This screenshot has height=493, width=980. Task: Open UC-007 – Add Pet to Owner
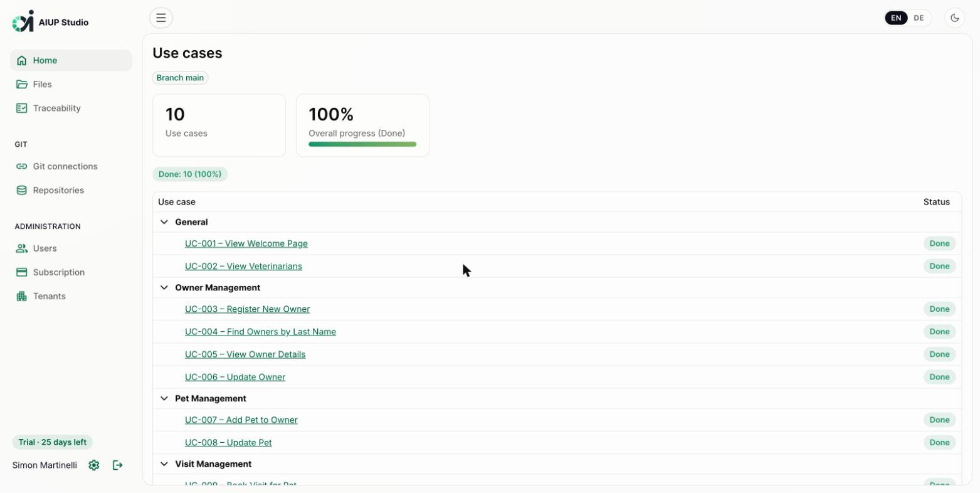[241, 420]
